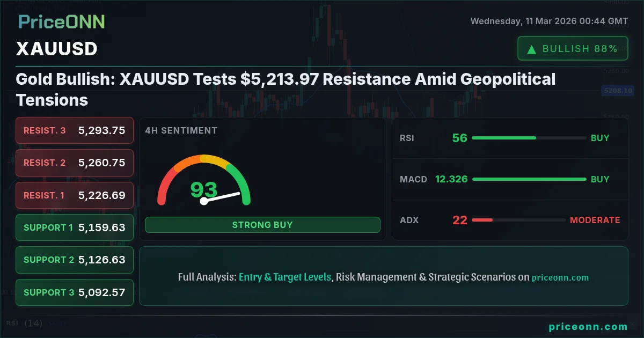The height and width of the screenshot is (338, 644).
Task: Click the MACD progress bar
Action: [x=529, y=179]
